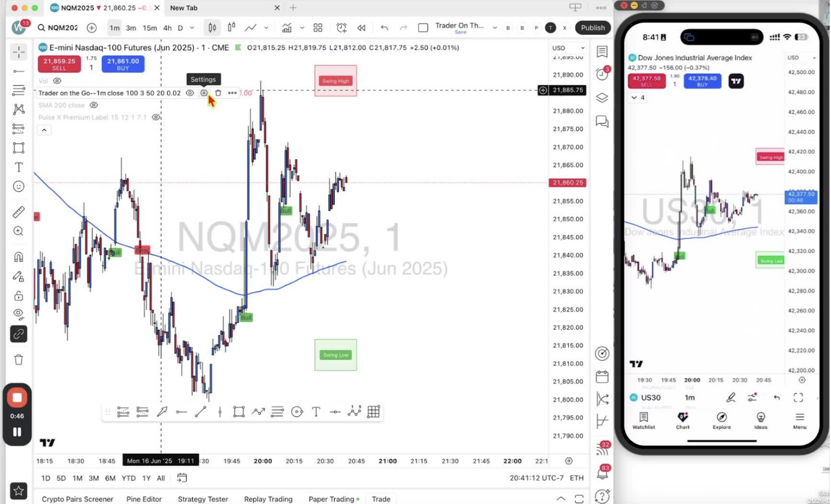Change the USD currency dropdown on desktop chart
The height and width of the screenshot is (504, 831).
click(568, 48)
